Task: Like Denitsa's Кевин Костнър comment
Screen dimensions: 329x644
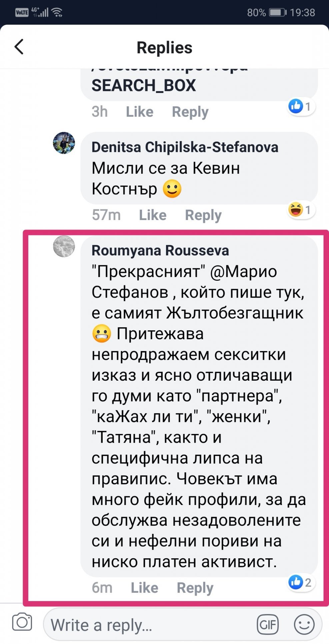Action: click(x=152, y=215)
